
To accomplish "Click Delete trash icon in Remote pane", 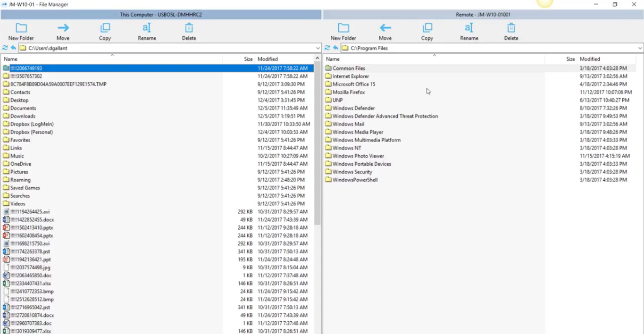I will point(511,28).
